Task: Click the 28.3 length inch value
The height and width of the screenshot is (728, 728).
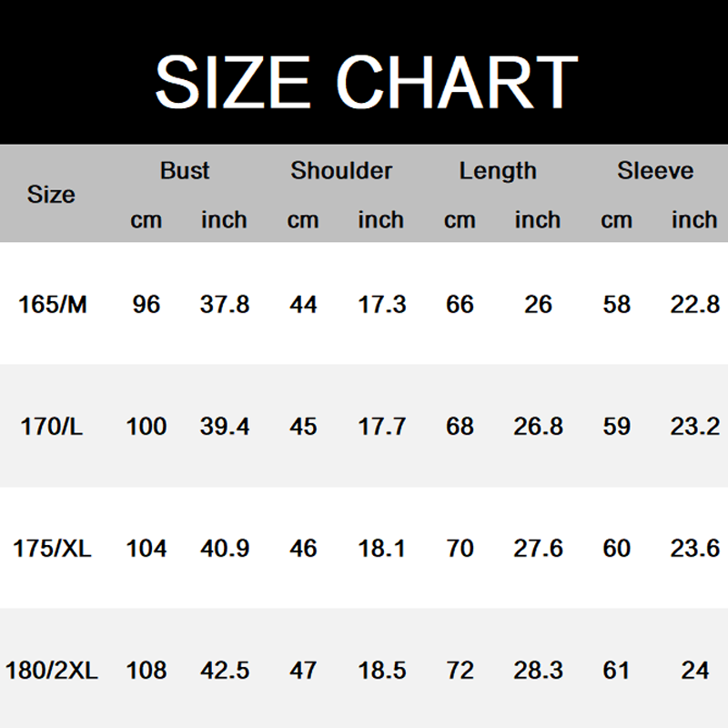Action: [x=538, y=672]
